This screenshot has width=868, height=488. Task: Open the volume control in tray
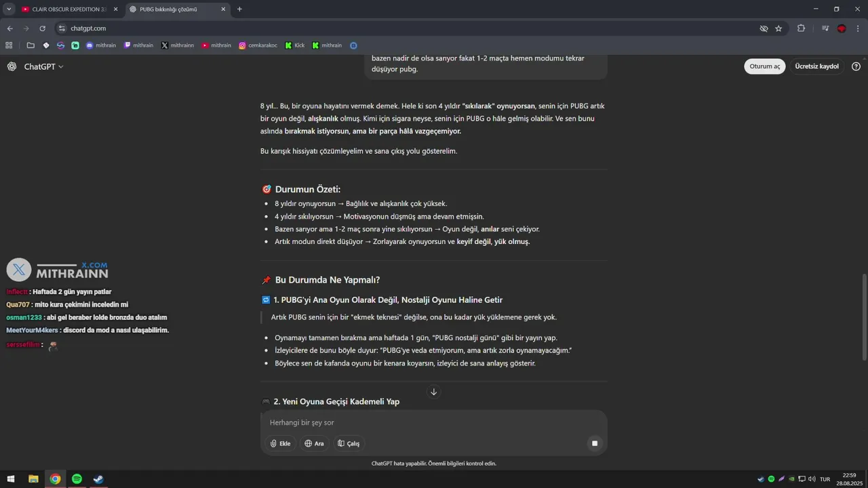pyautogui.click(x=812, y=479)
